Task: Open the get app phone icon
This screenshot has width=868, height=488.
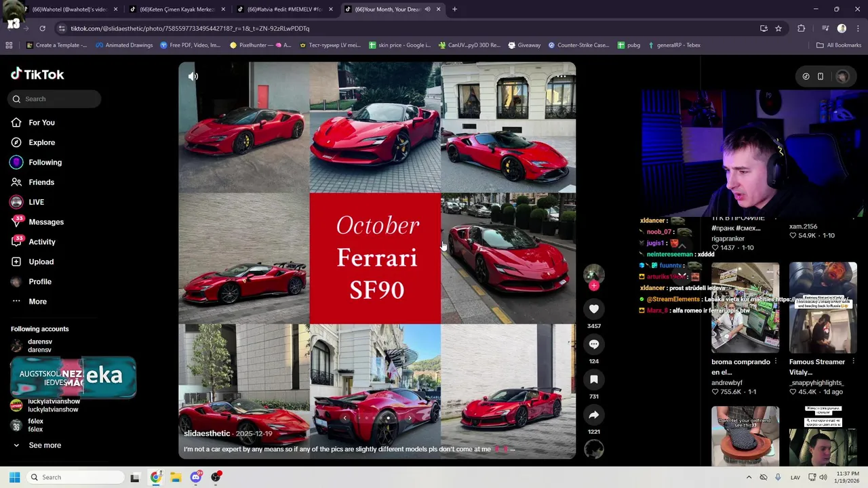Action: (821, 77)
